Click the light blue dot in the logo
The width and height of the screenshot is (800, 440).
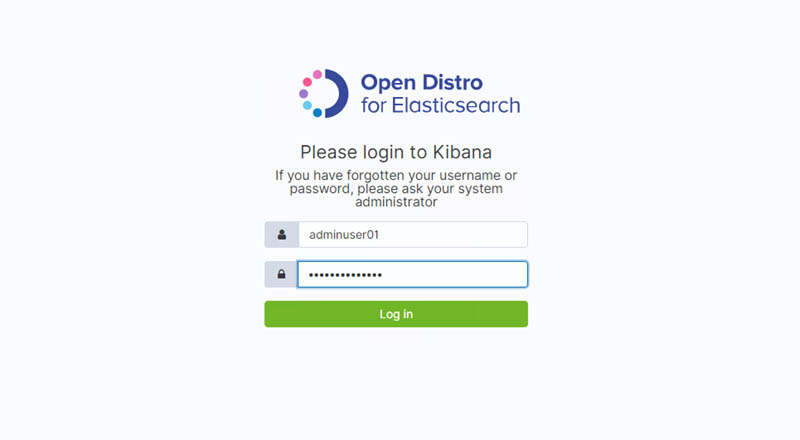click(x=307, y=106)
